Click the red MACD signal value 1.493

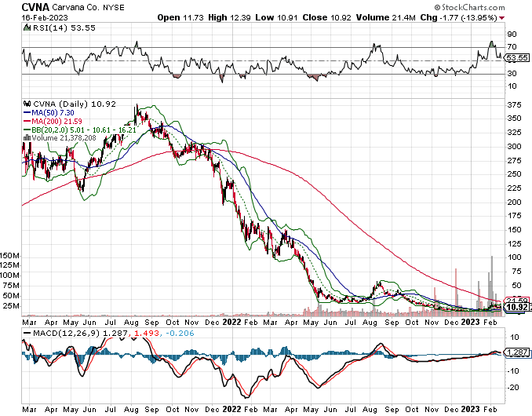(x=147, y=334)
